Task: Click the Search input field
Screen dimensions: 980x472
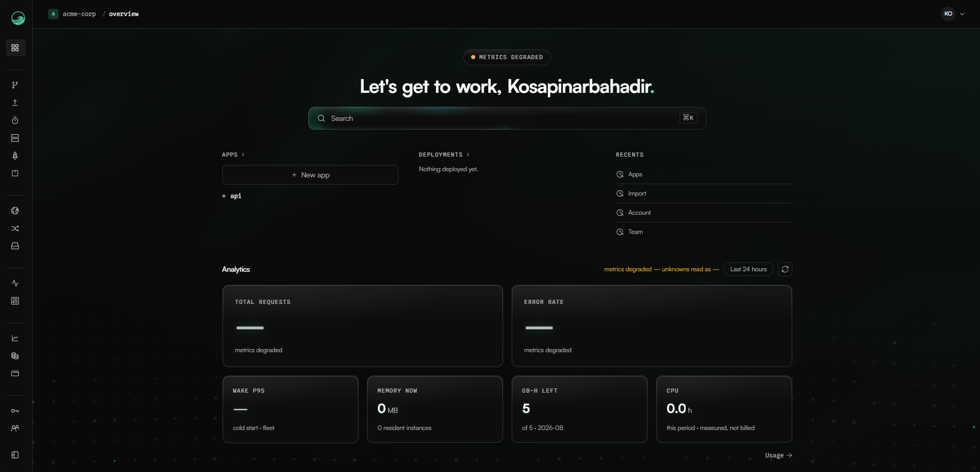Action: pos(507,118)
